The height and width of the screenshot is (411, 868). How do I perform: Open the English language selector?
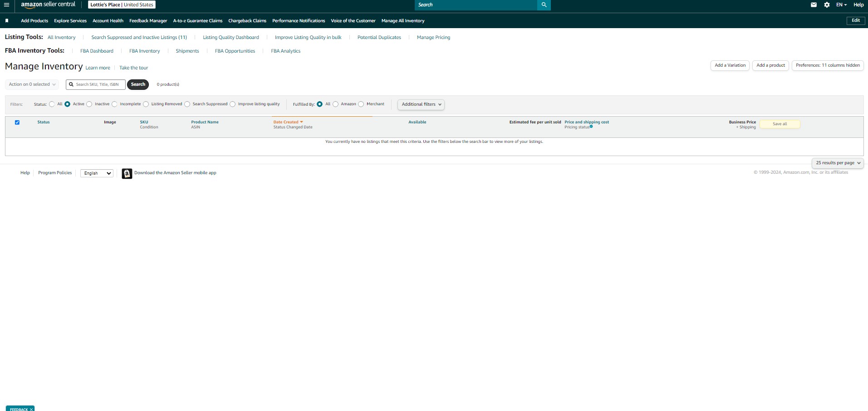97,173
